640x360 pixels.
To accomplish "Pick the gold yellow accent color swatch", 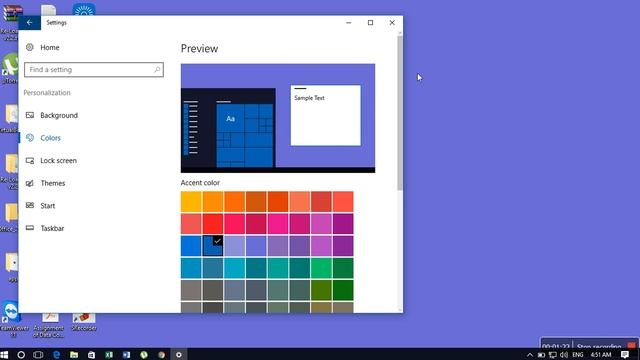I will pyautogui.click(x=191, y=202).
